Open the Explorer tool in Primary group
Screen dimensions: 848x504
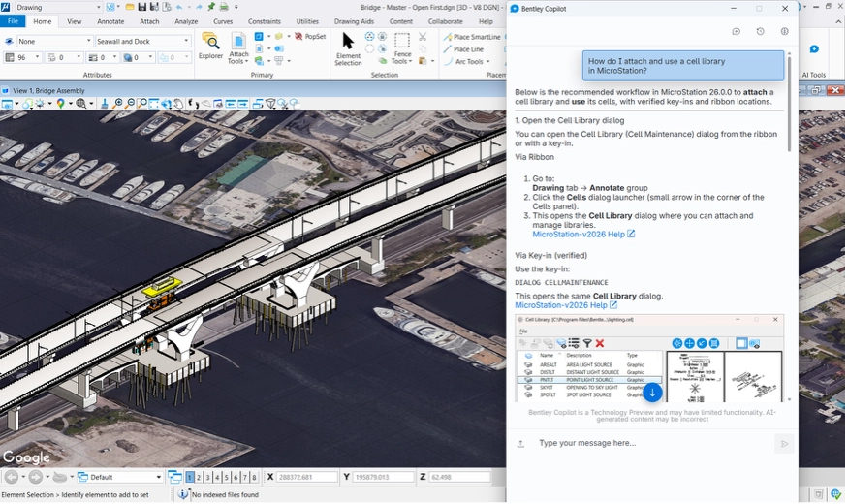point(210,46)
